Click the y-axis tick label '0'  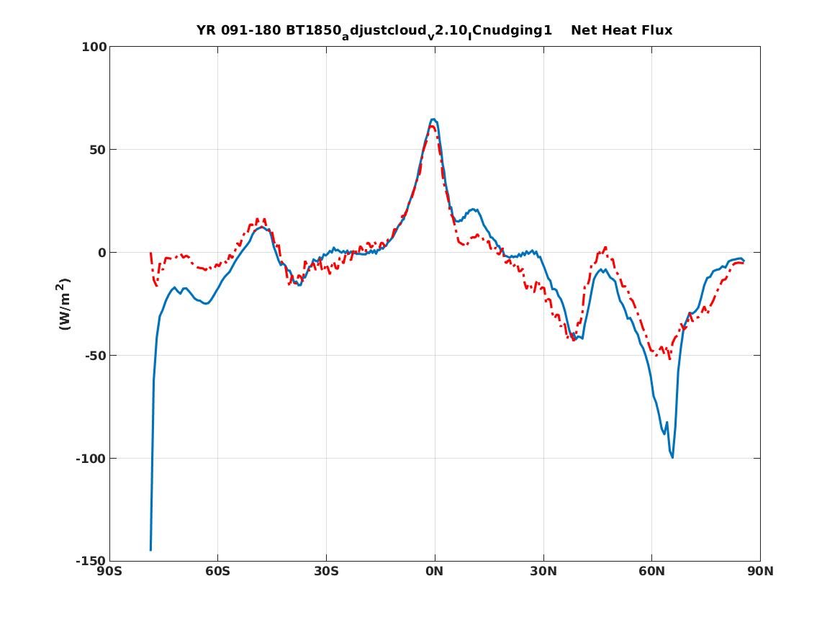102,253
